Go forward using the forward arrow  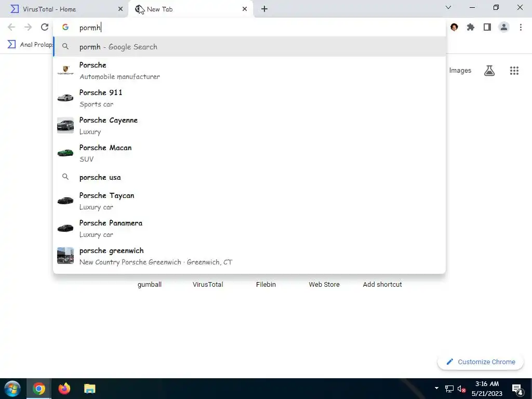click(28, 27)
